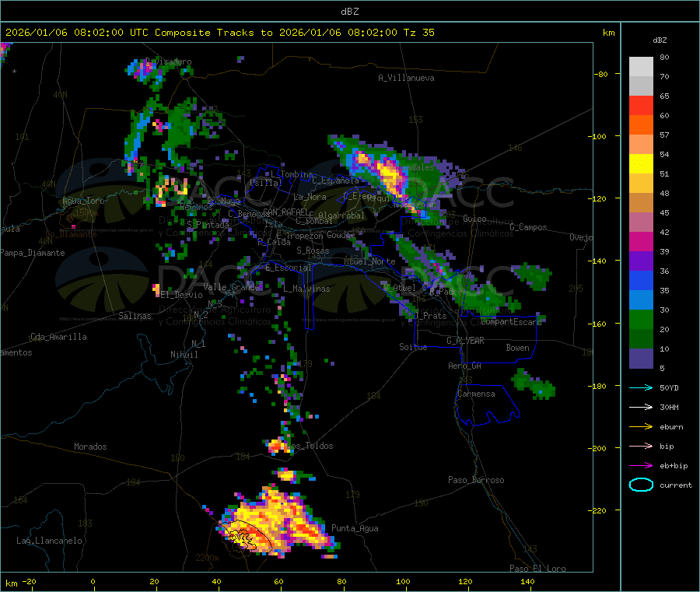Screen dimensions: 700x592
Task: Click the Salinas map label
Action: point(135,316)
